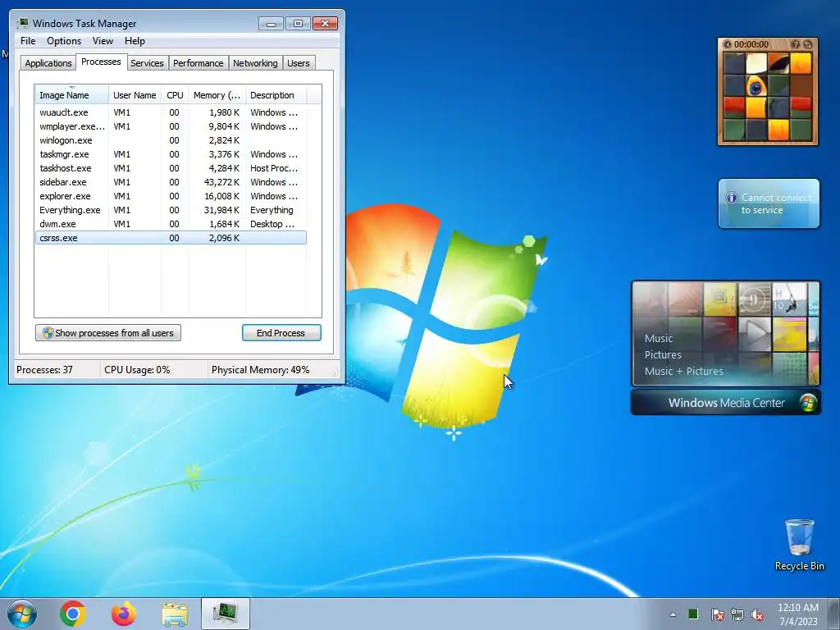Open the File menu

[x=28, y=41]
